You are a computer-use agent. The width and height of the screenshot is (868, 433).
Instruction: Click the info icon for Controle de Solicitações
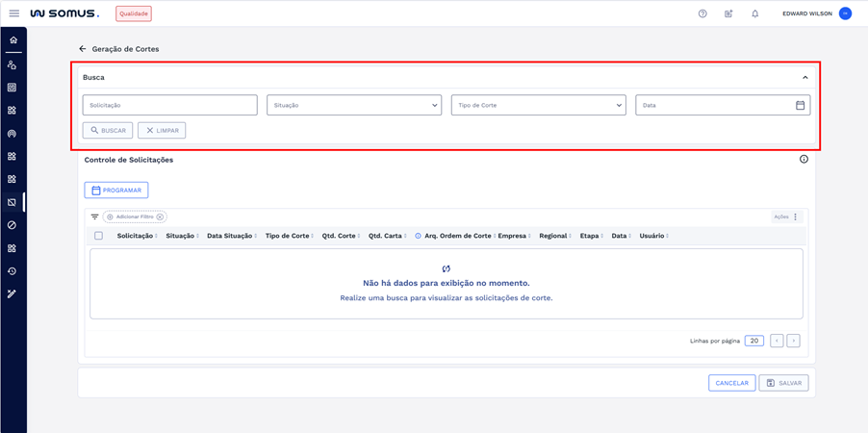pos(804,160)
